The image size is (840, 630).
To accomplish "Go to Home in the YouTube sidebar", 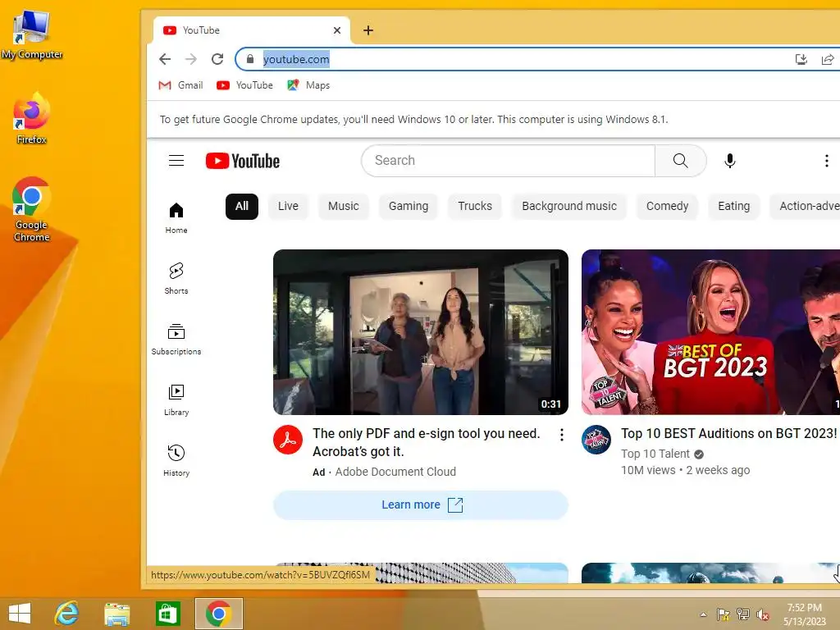I will click(x=176, y=218).
